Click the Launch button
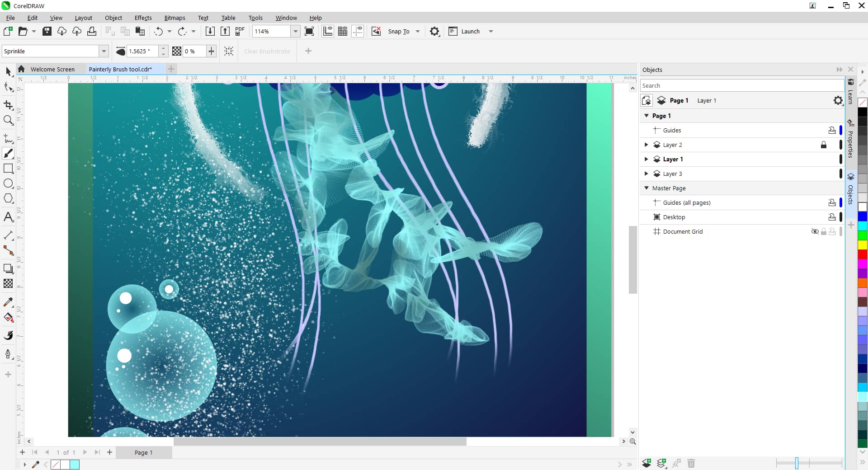Screen dimensions: 868x470 coord(470,31)
